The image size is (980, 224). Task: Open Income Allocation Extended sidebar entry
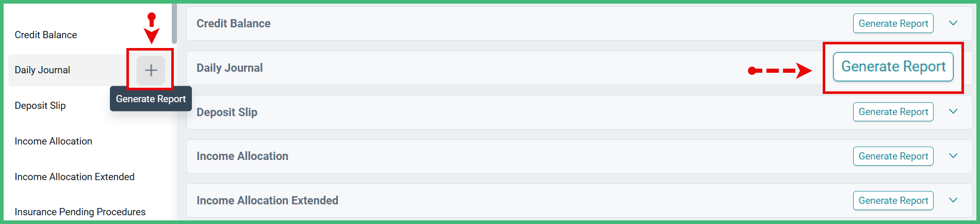pyautogui.click(x=74, y=177)
